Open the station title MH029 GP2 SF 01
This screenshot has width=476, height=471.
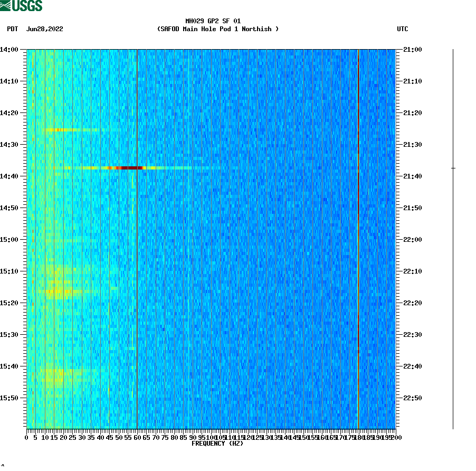pos(213,21)
